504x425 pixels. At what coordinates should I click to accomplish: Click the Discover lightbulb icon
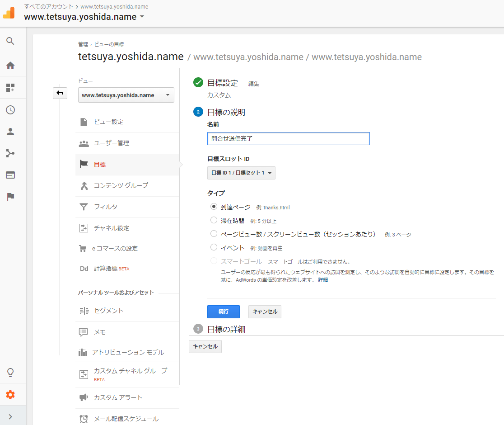click(10, 373)
